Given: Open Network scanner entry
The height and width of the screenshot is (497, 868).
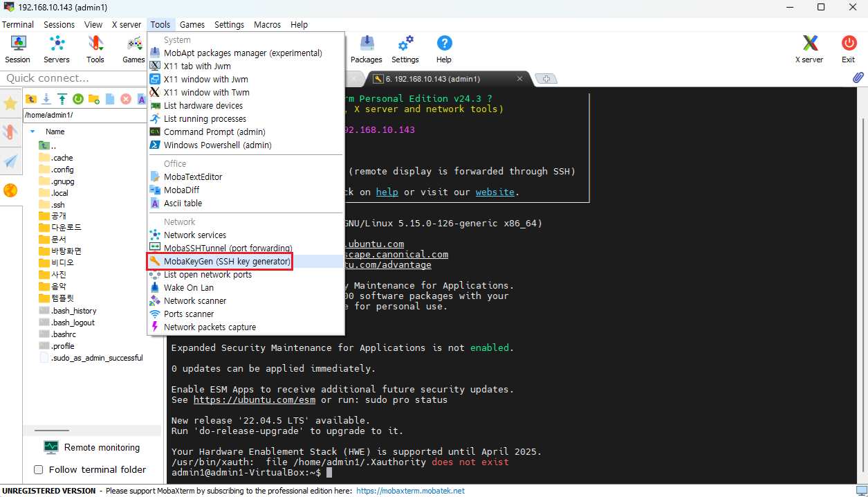Looking at the screenshot, I should click(x=246, y=300).
